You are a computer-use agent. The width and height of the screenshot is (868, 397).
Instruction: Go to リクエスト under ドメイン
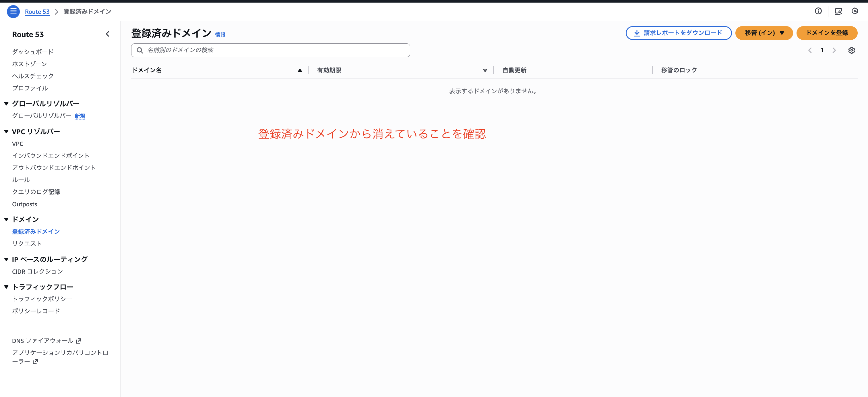[27, 244]
